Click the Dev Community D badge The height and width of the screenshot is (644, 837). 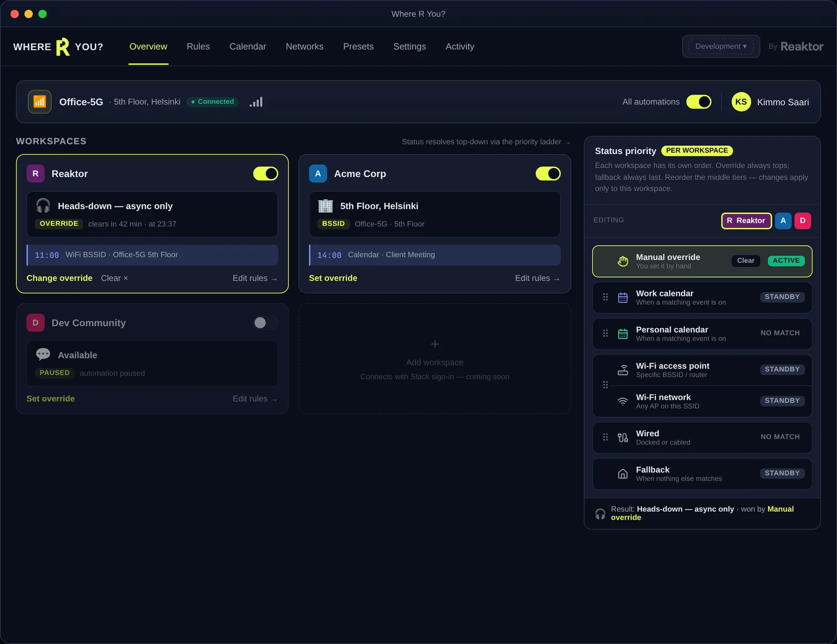coord(36,323)
